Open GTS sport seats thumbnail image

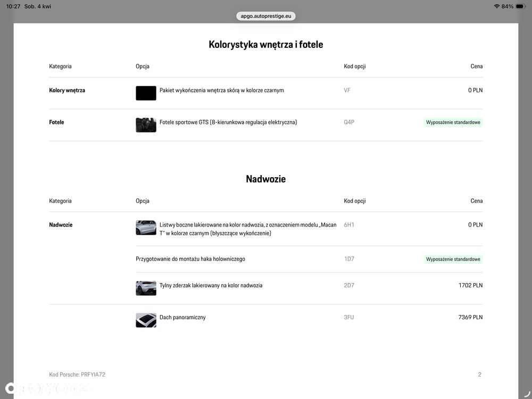click(146, 125)
